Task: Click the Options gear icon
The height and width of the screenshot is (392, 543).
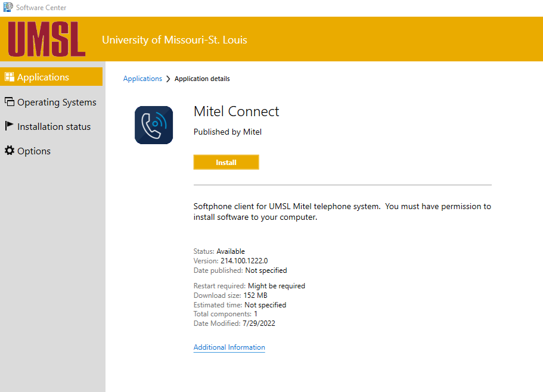Action: [x=9, y=151]
